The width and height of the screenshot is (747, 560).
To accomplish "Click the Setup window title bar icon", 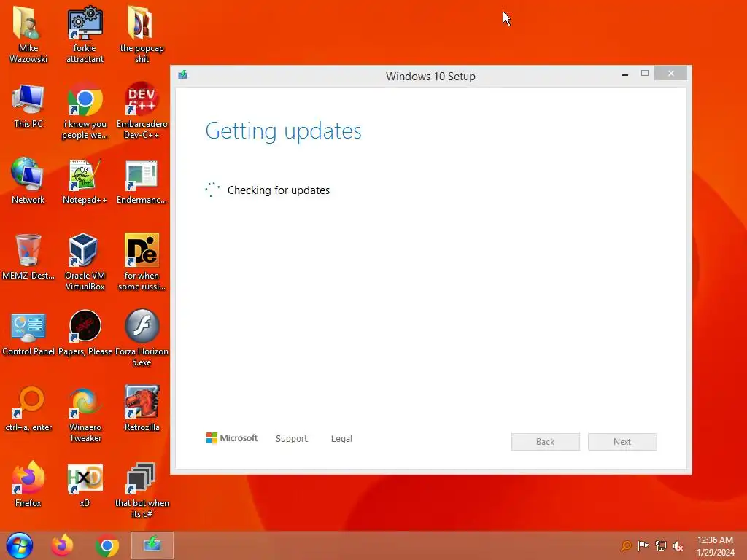I will [183, 75].
